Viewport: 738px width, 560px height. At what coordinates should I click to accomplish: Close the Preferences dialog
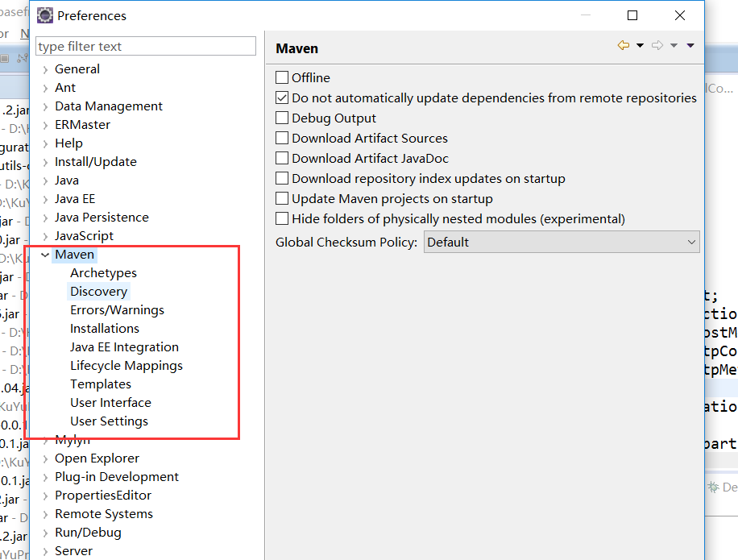click(680, 15)
